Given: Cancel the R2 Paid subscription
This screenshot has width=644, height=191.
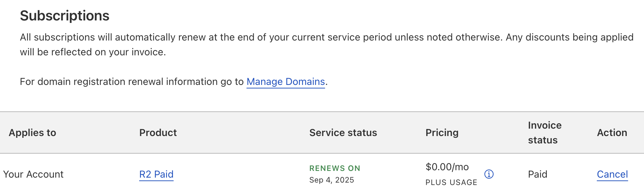Looking at the screenshot, I should (x=612, y=174).
